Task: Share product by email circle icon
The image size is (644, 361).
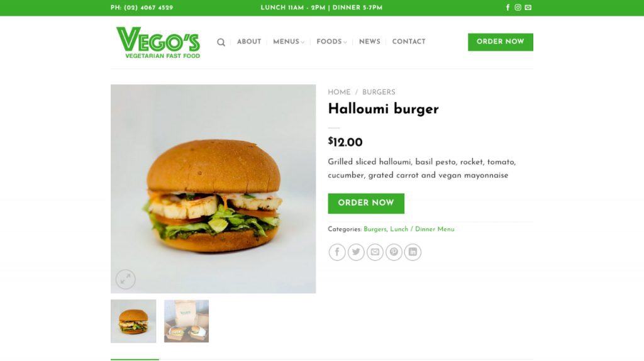Action: pos(375,252)
